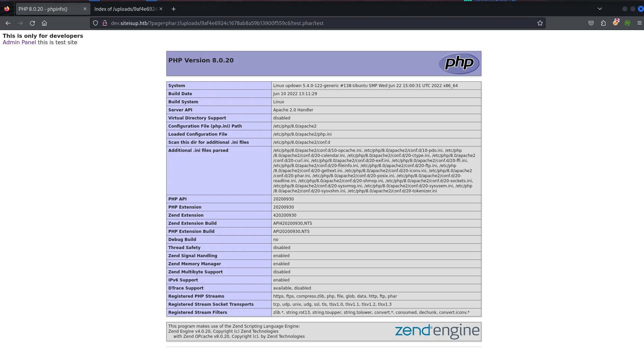Click the Additional .ini files parsed label
This screenshot has width=644, height=353.
pos(198,151)
